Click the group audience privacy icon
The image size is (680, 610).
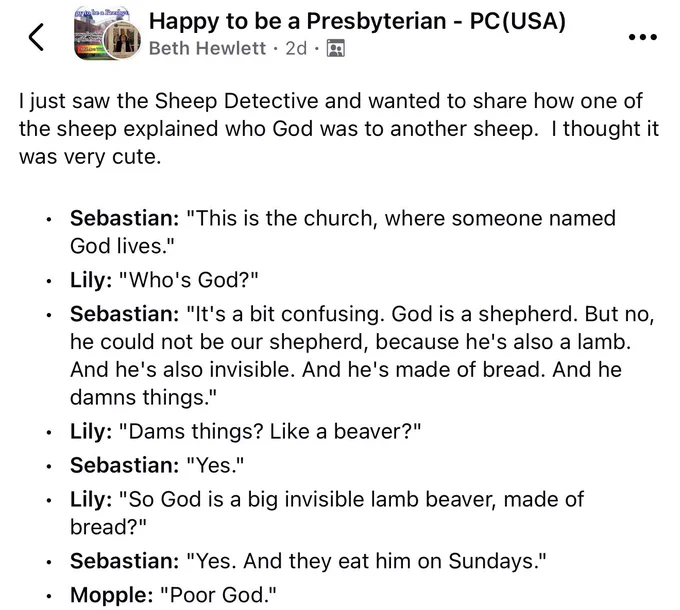point(336,49)
